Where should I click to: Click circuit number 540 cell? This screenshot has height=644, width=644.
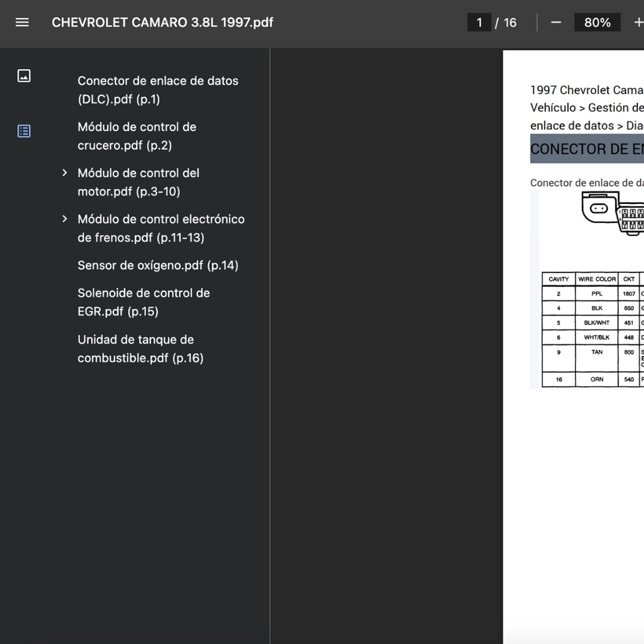click(x=629, y=379)
